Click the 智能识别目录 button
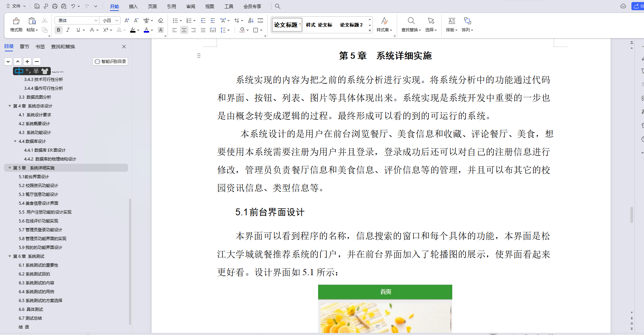This screenshot has width=644, height=335. tap(110, 62)
